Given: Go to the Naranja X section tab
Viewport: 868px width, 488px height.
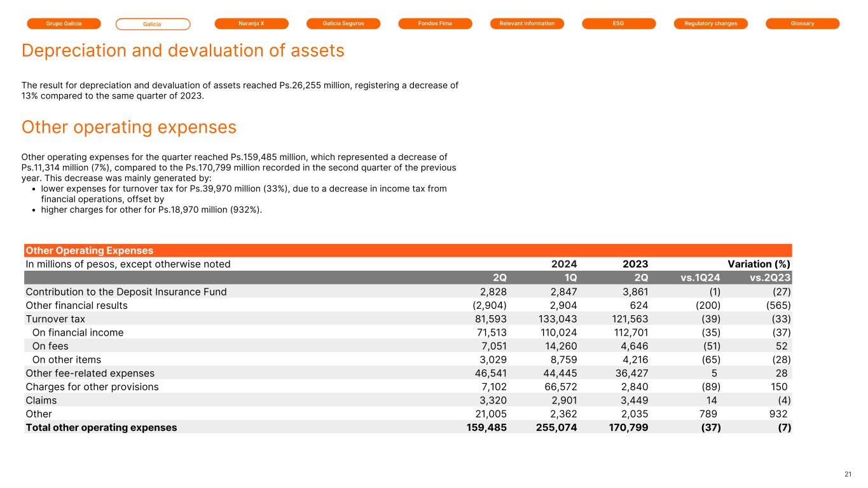Looking at the screenshot, I should [x=251, y=24].
